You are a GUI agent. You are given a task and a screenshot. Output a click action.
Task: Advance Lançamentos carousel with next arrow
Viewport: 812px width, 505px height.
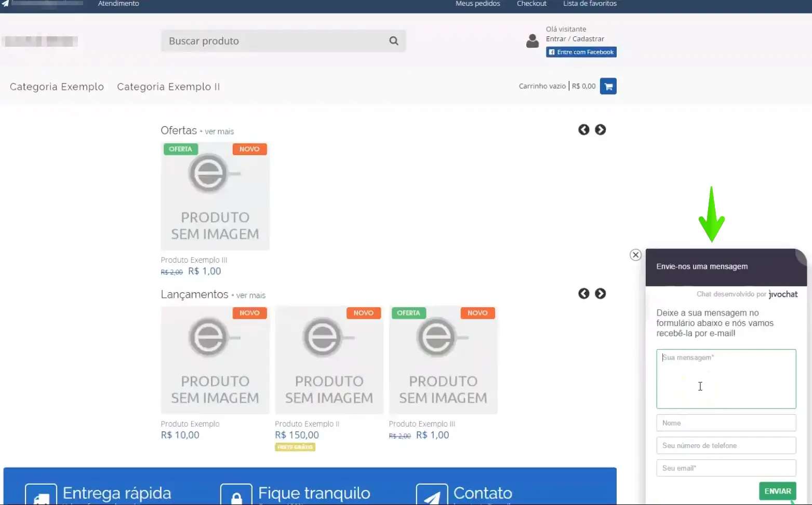(x=600, y=294)
